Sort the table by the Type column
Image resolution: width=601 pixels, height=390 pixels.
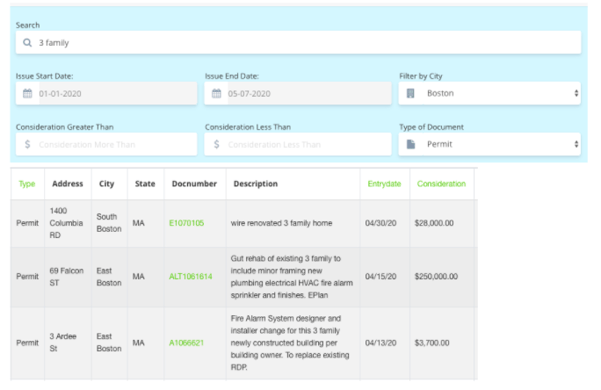pos(27,184)
